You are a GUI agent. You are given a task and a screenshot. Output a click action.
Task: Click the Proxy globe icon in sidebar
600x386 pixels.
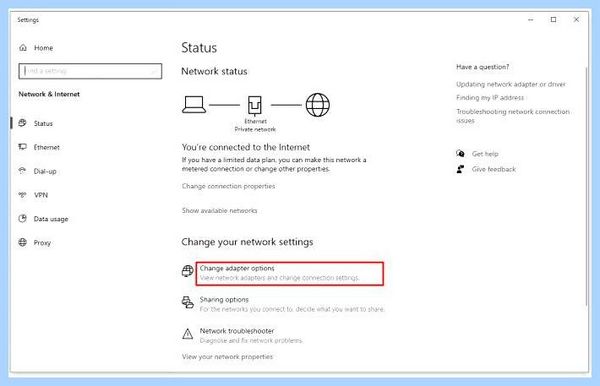[x=23, y=242]
